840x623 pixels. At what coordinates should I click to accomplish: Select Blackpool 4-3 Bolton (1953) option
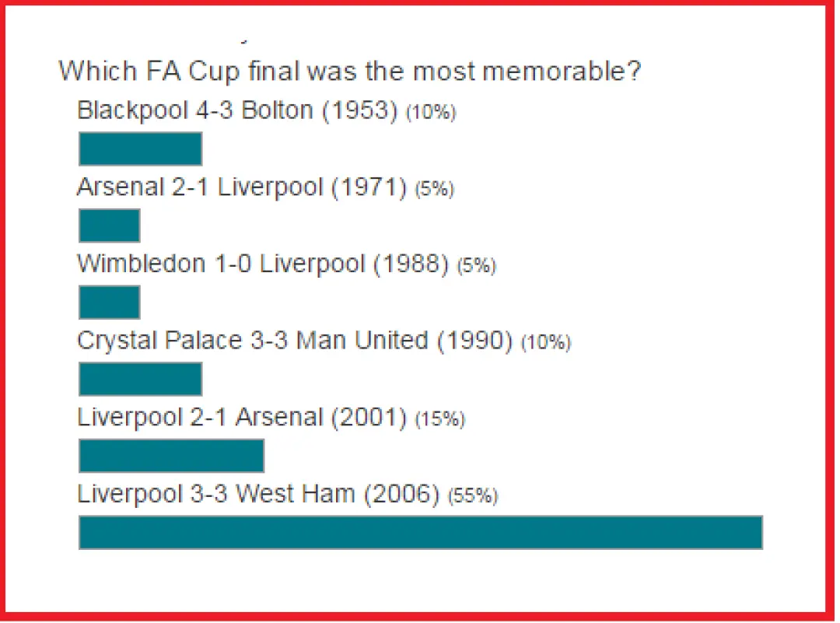point(237,111)
